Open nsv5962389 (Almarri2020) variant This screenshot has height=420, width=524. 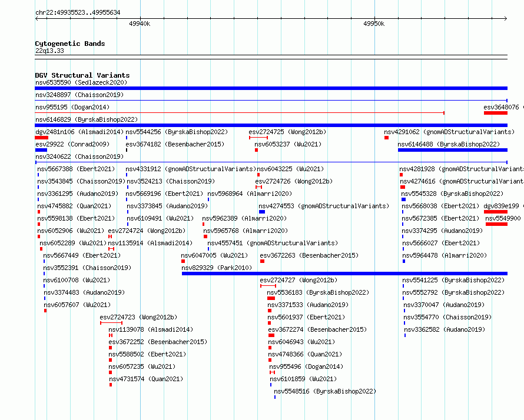click(244, 218)
